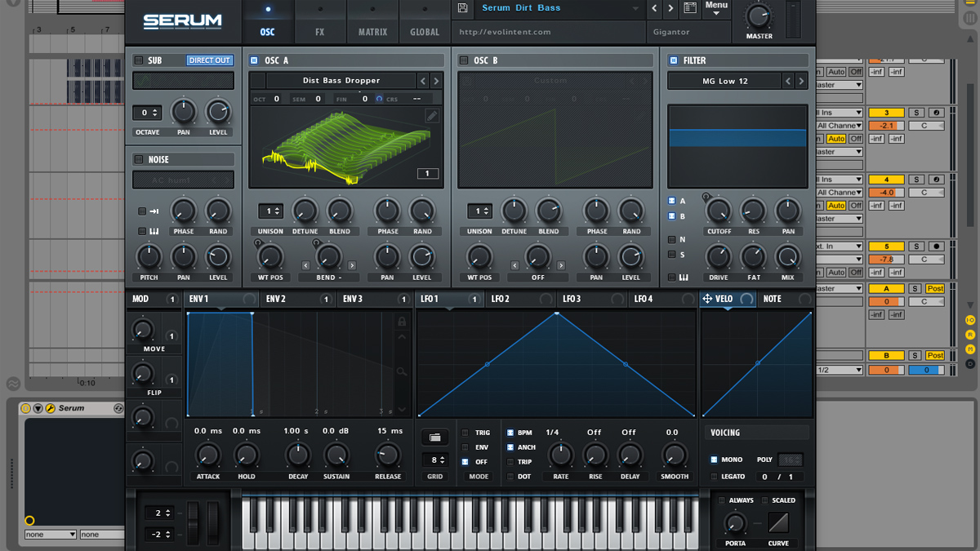980x551 pixels.
Task: Click the Serum device activator in Ableton
Action: [26, 408]
